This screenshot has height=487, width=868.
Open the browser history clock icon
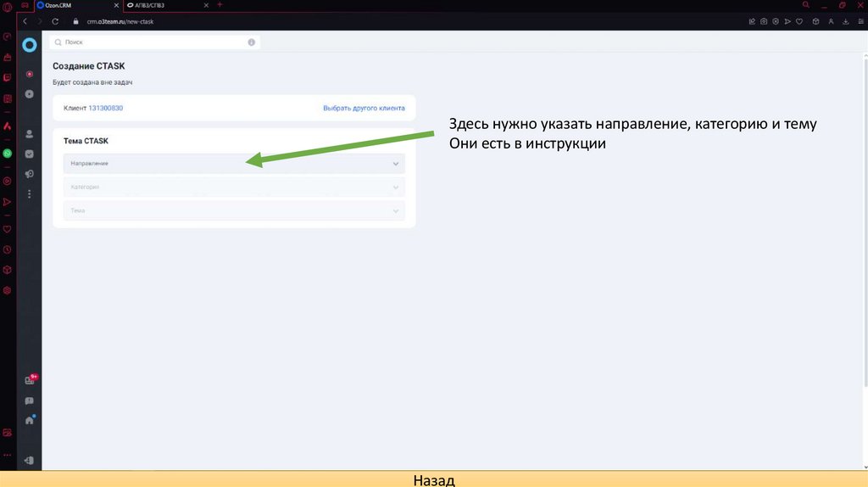coord(7,250)
